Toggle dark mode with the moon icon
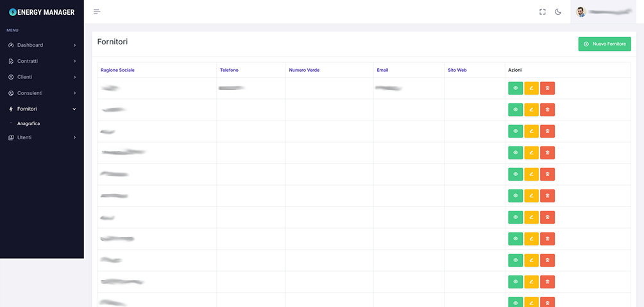The image size is (644, 307). click(558, 12)
